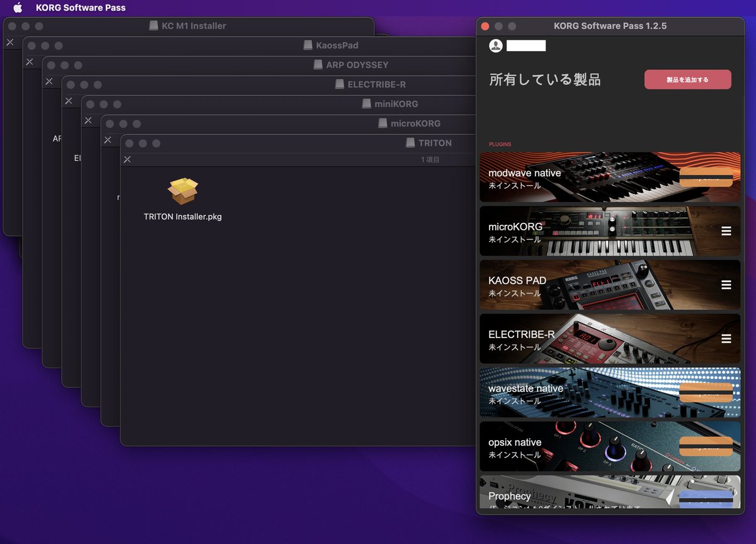Select the opsix native product card
Screen dimensions: 756x544
click(610, 446)
